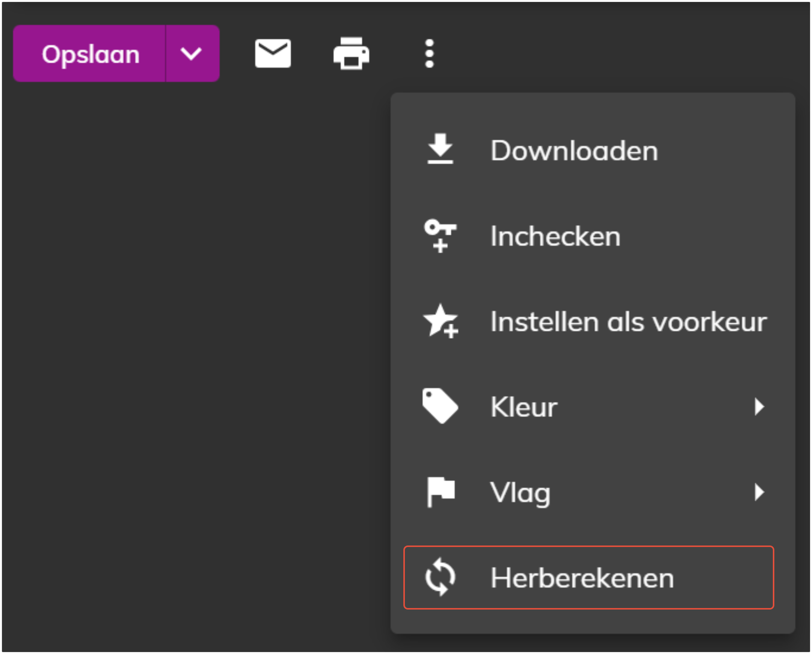Screen dimensions: 812x654
Task: Expand the Kleur submenu arrow
Action: 759,407
